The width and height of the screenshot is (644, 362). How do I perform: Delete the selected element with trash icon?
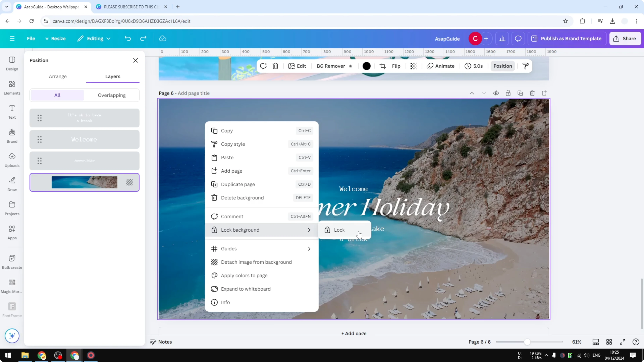pyautogui.click(x=275, y=66)
